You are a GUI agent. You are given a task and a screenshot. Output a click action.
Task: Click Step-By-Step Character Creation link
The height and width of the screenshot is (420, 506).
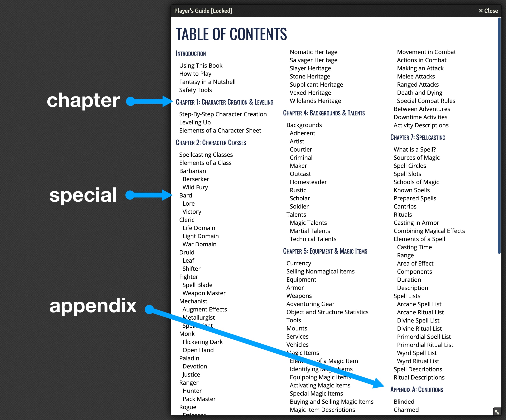pyautogui.click(x=223, y=114)
